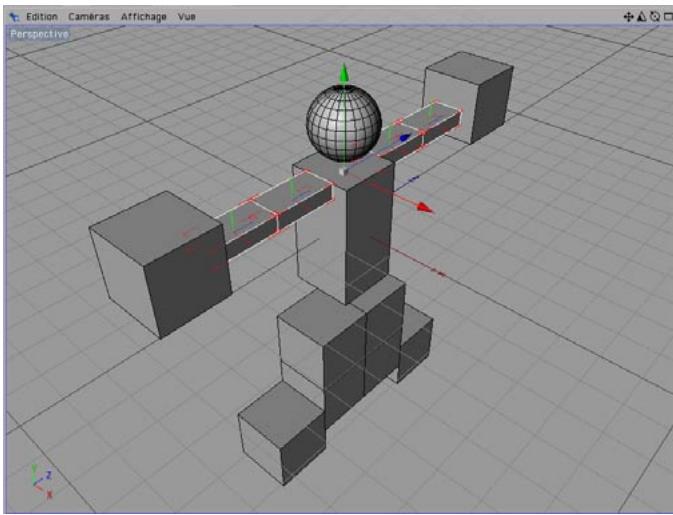
Task: Select the cube at right arm end
Action: click(469, 97)
